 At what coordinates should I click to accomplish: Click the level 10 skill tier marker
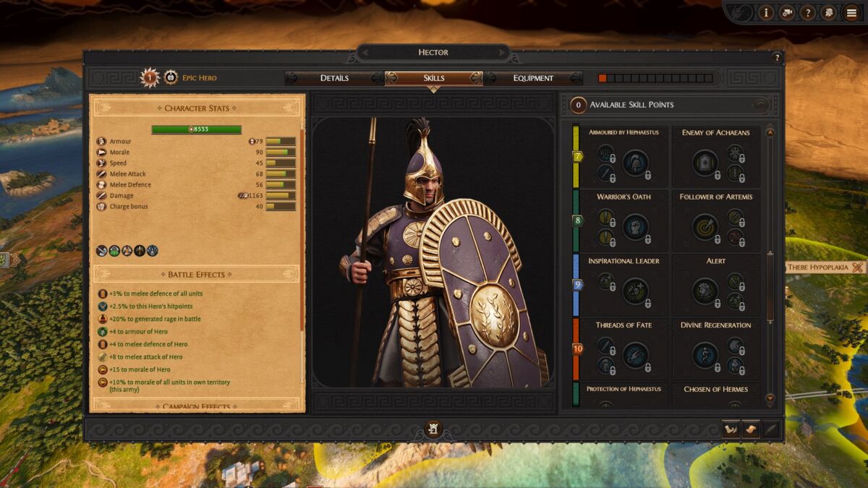click(x=577, y=348)
